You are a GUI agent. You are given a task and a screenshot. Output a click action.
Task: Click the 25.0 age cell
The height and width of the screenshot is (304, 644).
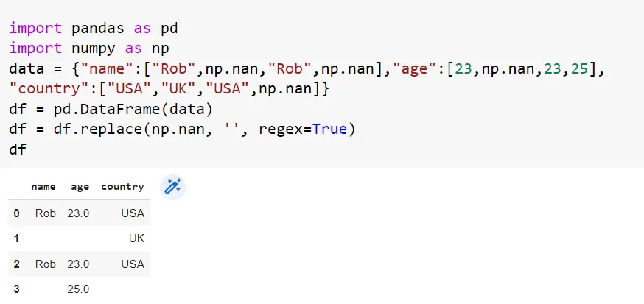[x=77, y=289]
